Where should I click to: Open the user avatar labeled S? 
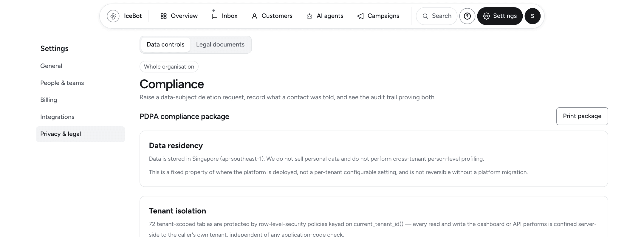(x=532, y=16)
